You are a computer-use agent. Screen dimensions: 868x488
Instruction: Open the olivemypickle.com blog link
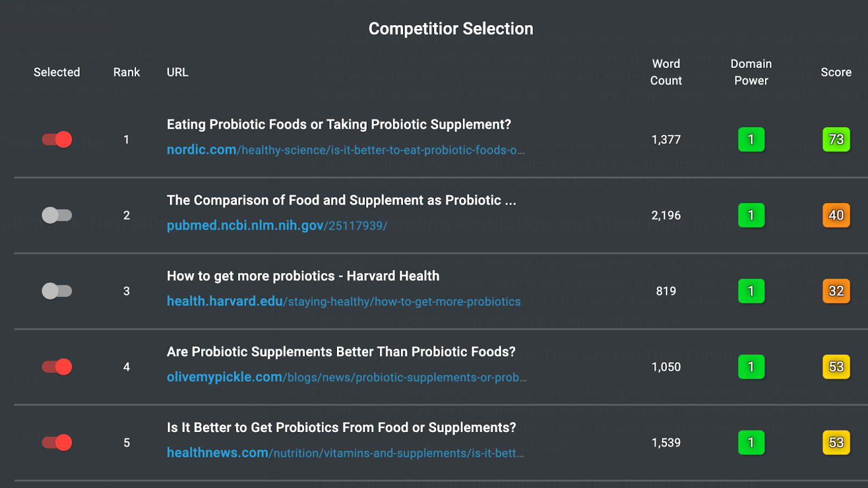pos(347,377)
